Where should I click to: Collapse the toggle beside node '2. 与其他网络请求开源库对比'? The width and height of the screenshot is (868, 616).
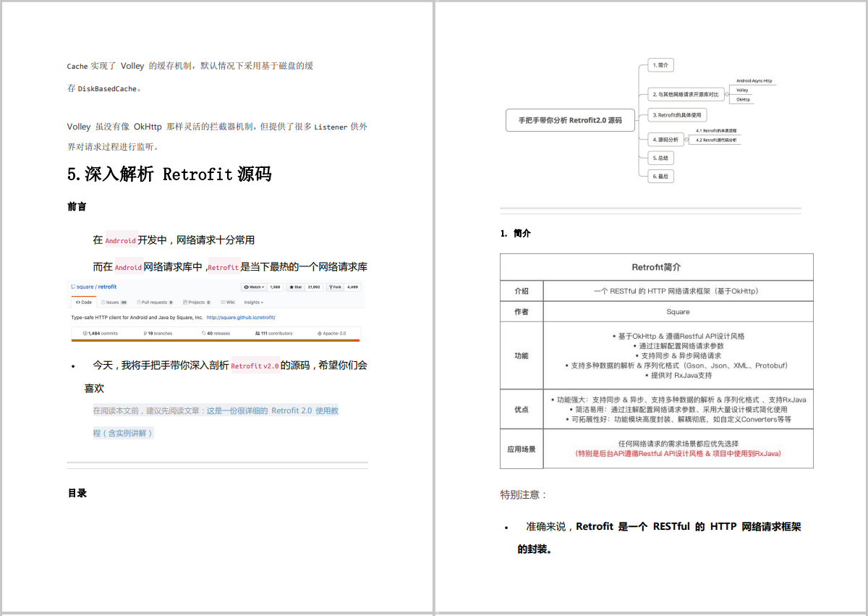(x=726, y=94)
